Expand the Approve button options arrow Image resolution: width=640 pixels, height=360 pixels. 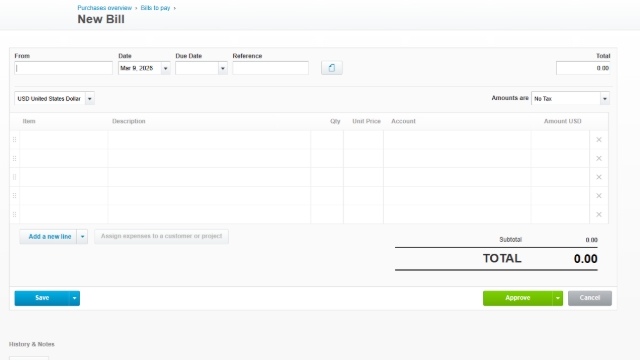pyautogui.click(x=558, y=298)
